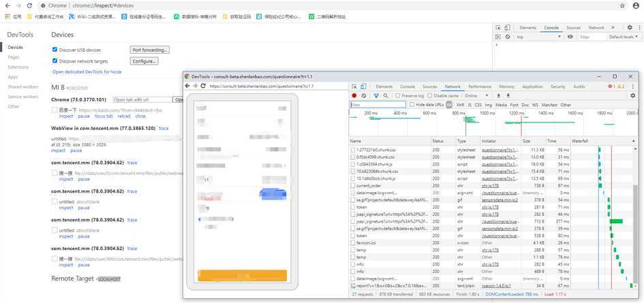Select Extensions in DevTools left sidebar
644x303 pixels.
pos(18,67)
